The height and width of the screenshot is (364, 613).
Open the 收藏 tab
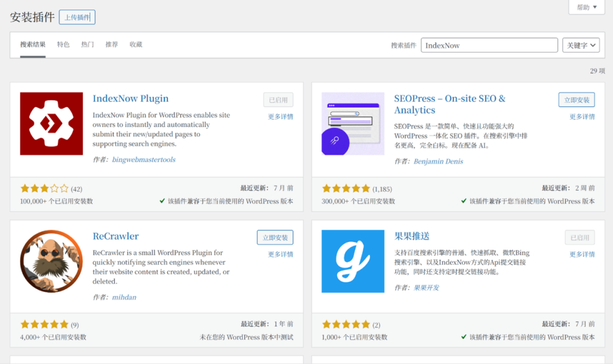(136, 45)
